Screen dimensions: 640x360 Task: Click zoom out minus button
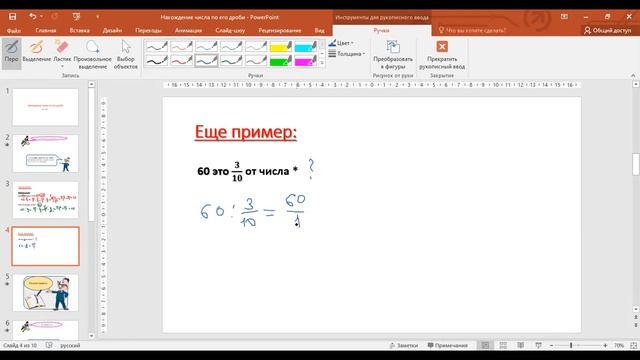551,345
